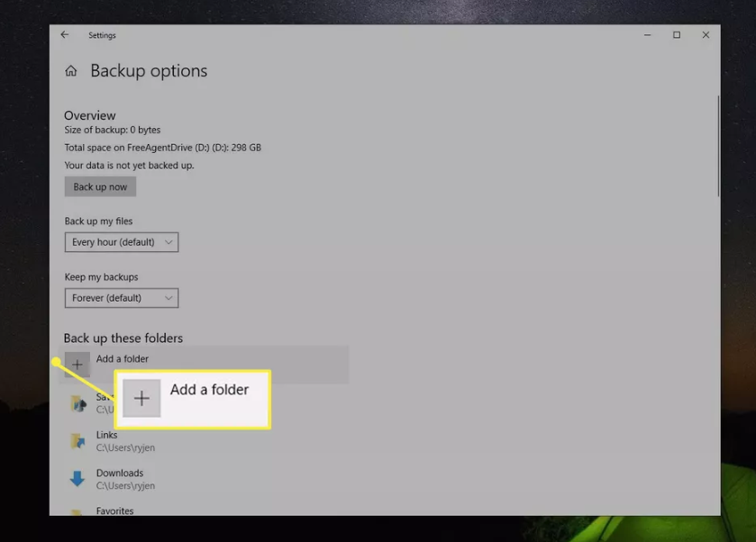Click the vertical scrollbar of Backup options
This screenshot has width=756, height=542.
pyautogui.click(x=717, y=146)
